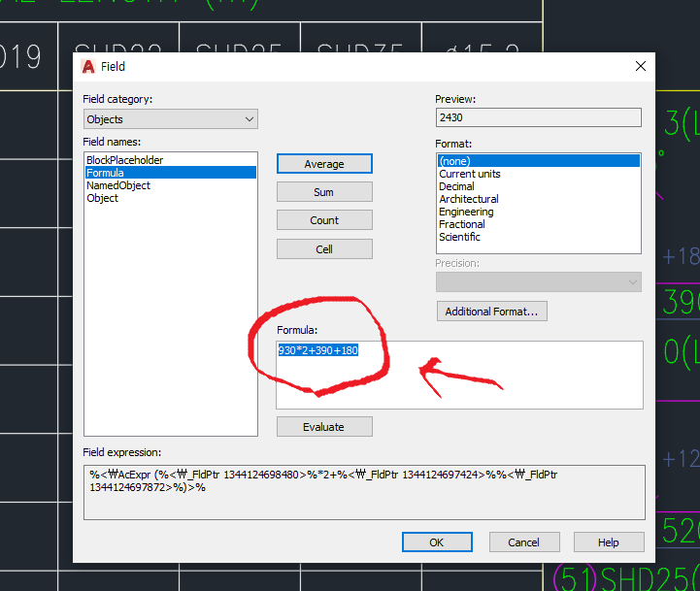Select Formula in Field names list
Viewport: 700px width, 591px height.
pos(171,173)
